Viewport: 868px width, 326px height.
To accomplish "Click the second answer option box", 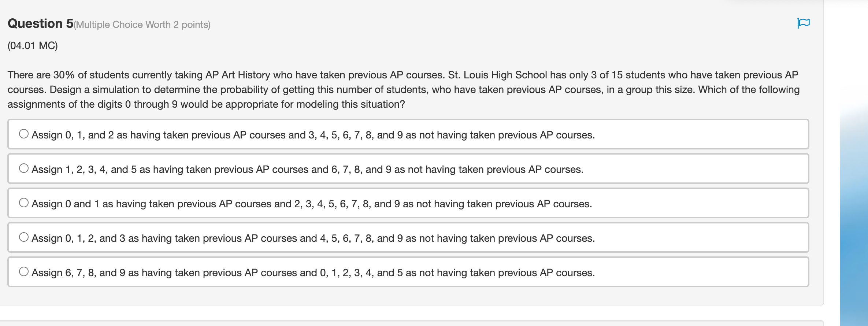I will (403, 168).
